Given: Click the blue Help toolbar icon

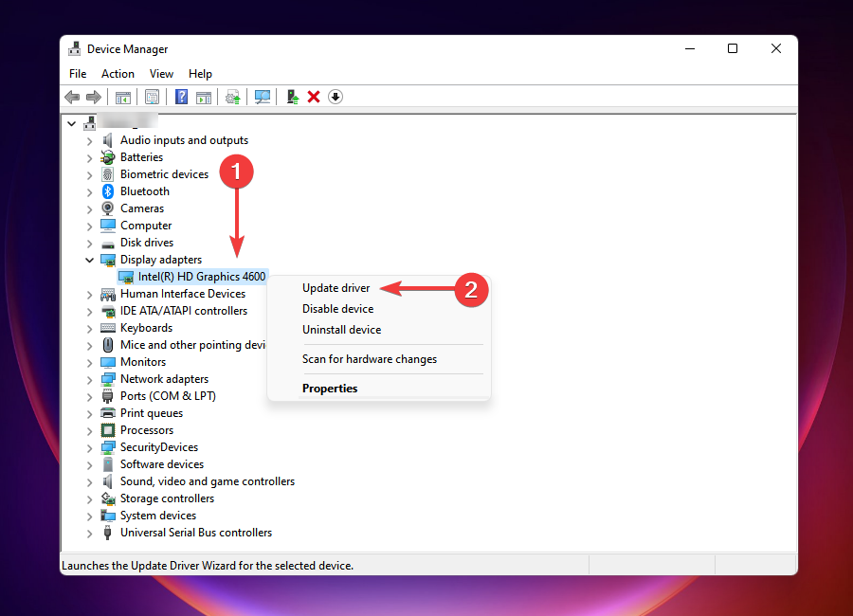Looking at the screenshot, I should (x=181, y=98).
